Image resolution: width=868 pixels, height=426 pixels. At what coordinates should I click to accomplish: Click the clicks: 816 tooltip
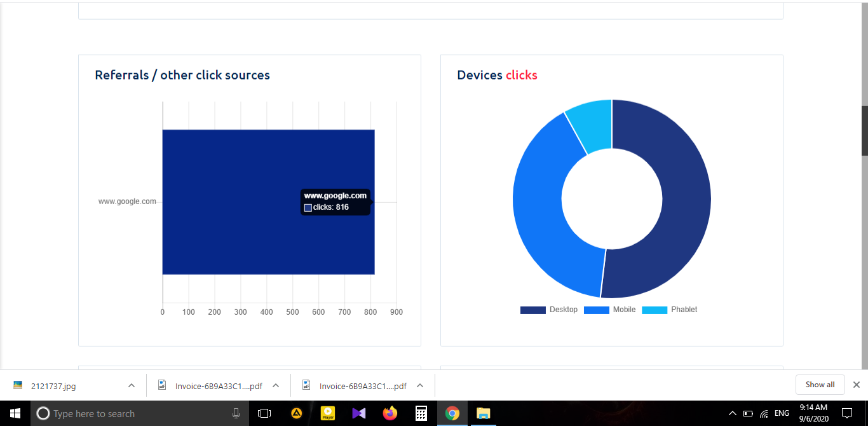click(x=335, y=202)
